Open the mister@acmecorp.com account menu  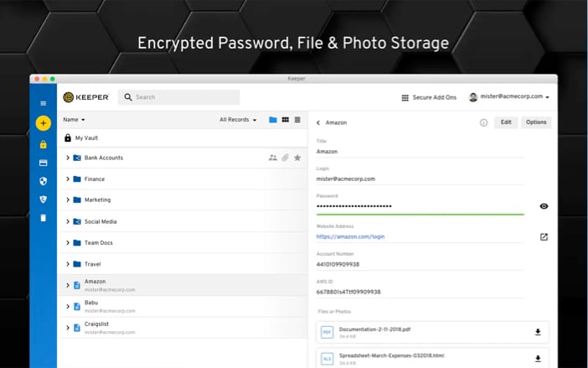click(508, 97)
